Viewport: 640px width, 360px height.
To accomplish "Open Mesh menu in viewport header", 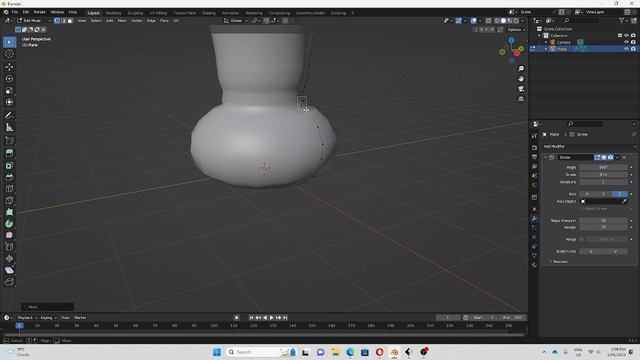I will pyautogui.click(x=122, y=20).
